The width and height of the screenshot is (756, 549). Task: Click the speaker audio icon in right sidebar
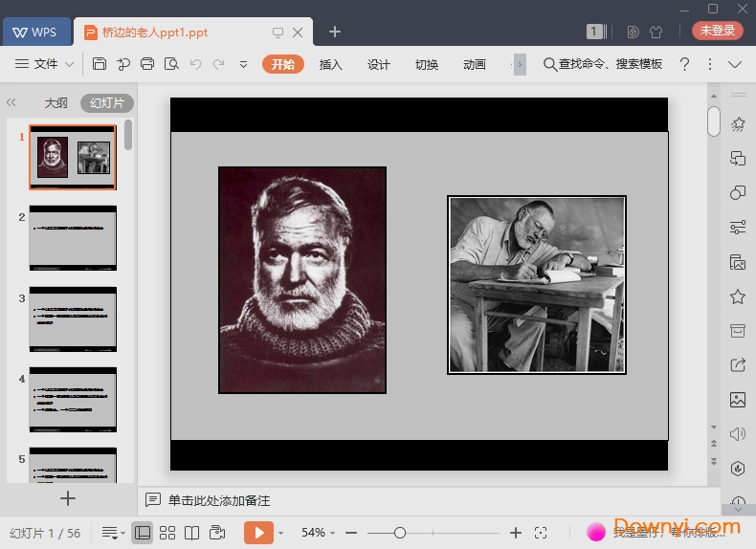[x=737, y=434]
